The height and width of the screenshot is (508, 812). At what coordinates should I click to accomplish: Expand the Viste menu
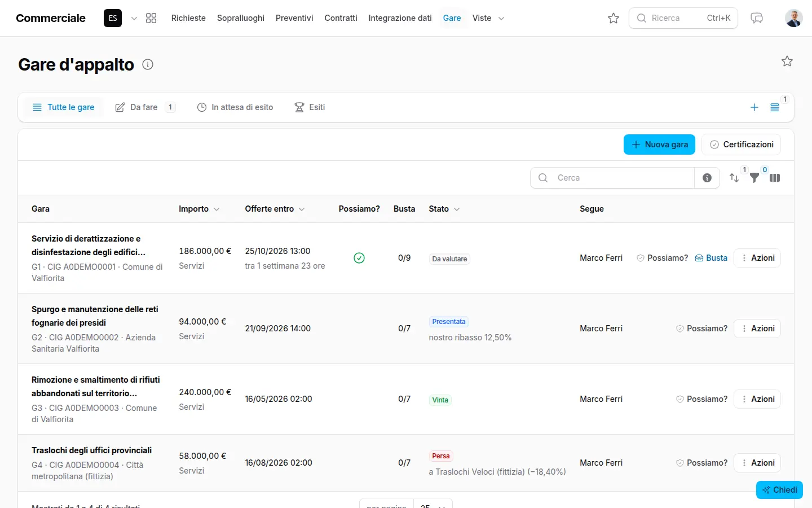tap(488, 18)
